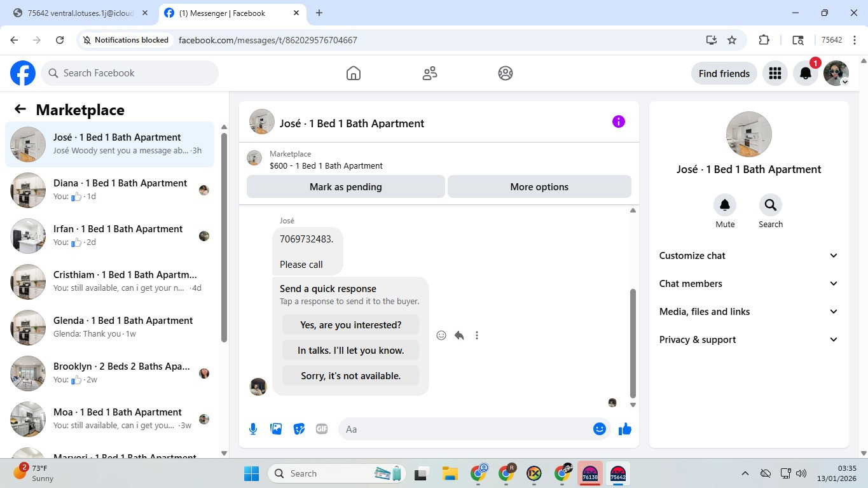868x488 pixels.
Task: Open the Facebook menu grid icon
Action: pyautogui.click(x=775, y=73)
